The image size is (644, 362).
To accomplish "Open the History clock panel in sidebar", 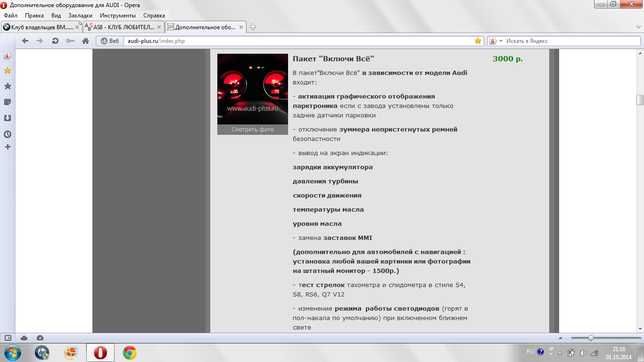I will pos(8,134).
